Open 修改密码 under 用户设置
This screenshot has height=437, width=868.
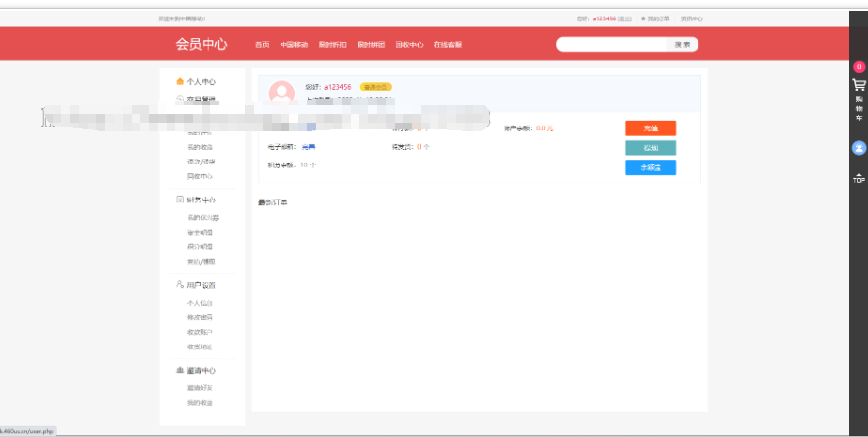coord(200,317)
